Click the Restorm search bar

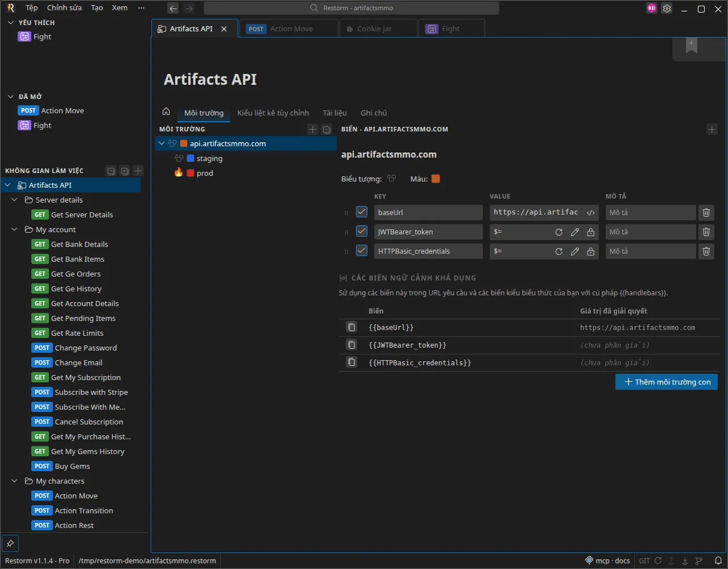[x=351, y=8]
